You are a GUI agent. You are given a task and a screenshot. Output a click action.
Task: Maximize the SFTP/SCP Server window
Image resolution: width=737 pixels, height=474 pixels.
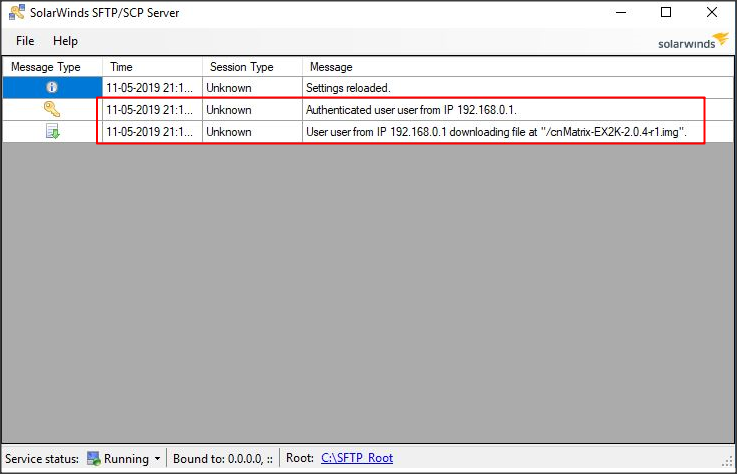click(x=666, y=13)
